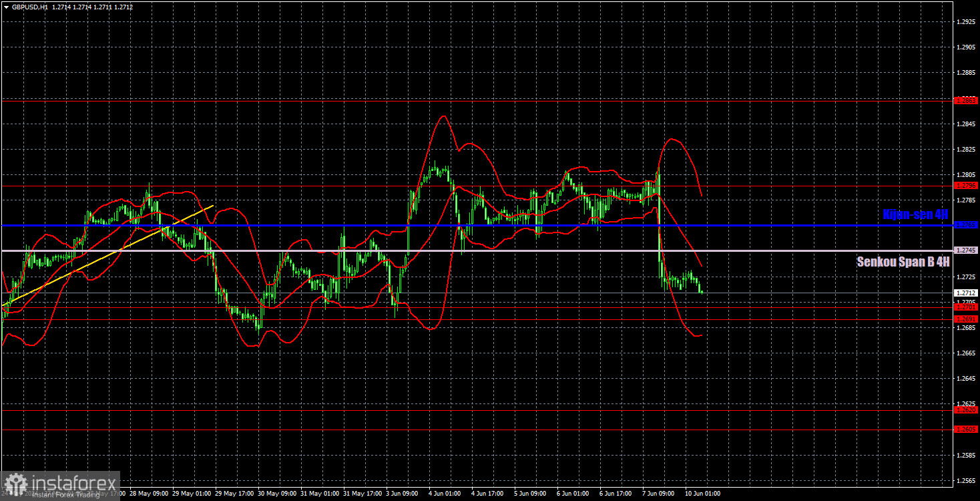The width and height of the screenshot is (980, 501).
Task: Click the 1.2565 price axis label
Action: [966, 481]
